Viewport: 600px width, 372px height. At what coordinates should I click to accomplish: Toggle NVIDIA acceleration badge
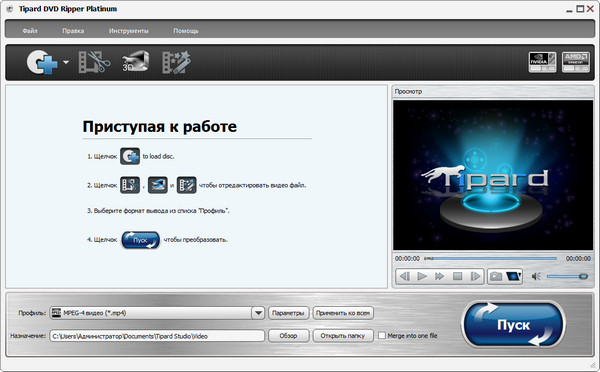542,62
